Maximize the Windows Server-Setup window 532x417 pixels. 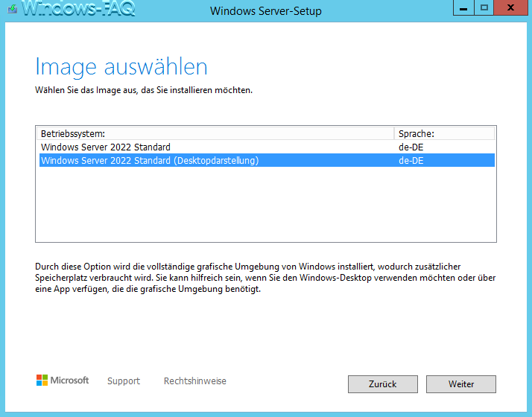[x=484, y=8]
